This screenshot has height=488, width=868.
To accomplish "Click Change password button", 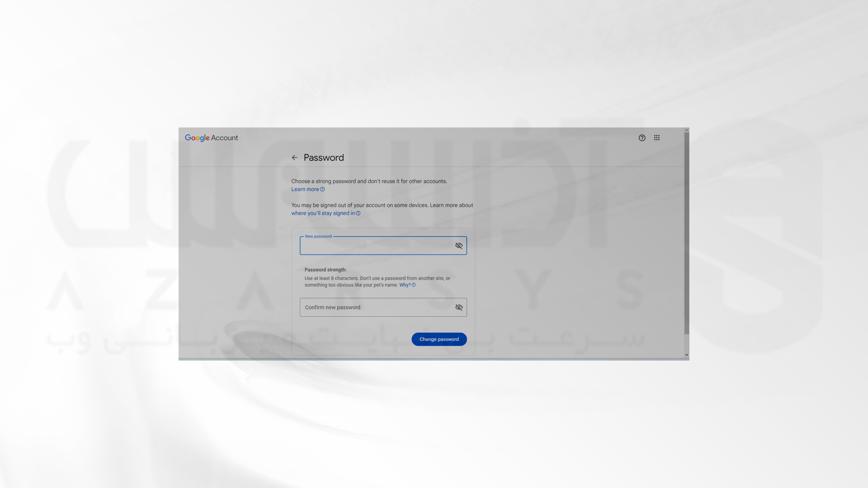I will click(x=439, y=339).
